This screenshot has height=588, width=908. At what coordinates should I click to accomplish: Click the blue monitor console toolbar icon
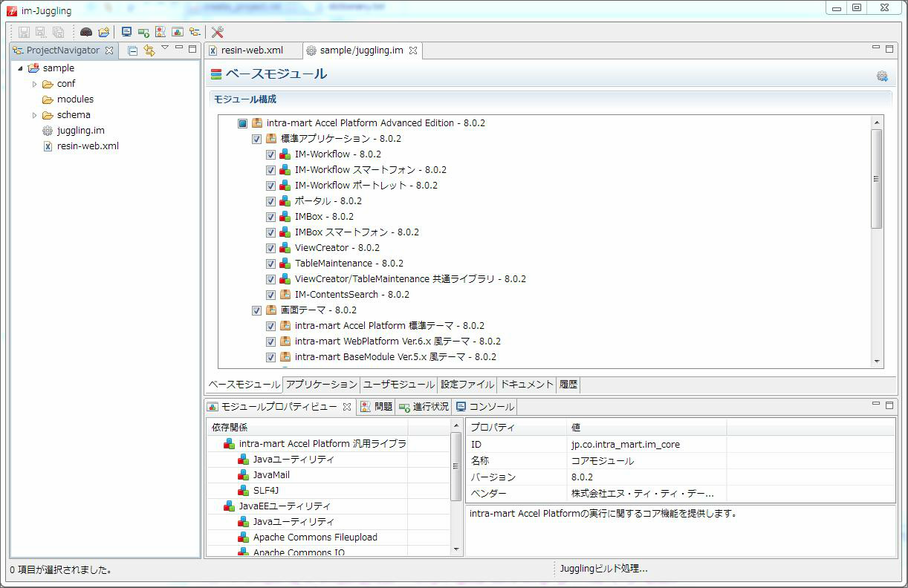pos(126,32)
